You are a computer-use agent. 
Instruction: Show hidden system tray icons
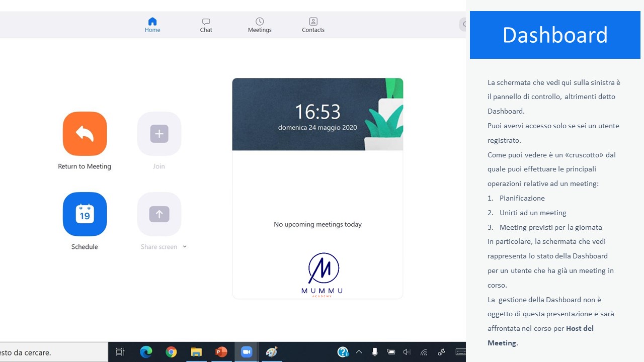359,352
